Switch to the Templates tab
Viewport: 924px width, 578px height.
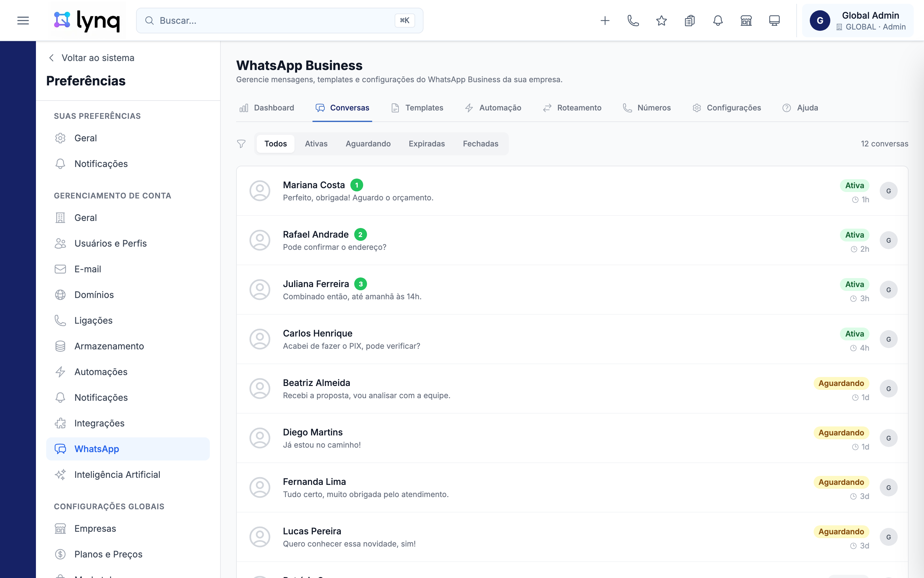(x=417, y=108)
